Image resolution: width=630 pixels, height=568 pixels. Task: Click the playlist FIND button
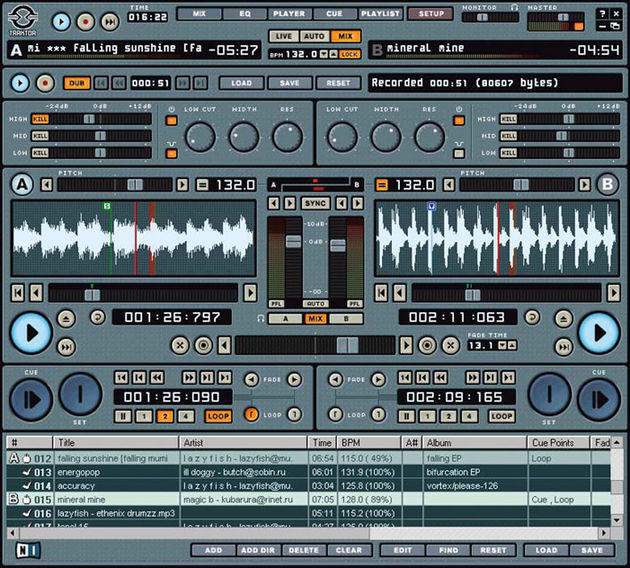point(448,550)
